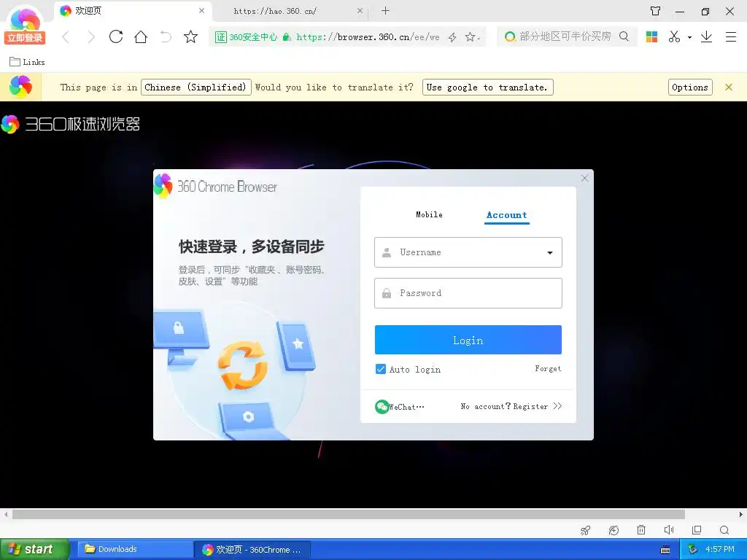Close the hao.360.cn tab
The width and height of the screenshot is (747, 560).
click(x=360, y=10)
